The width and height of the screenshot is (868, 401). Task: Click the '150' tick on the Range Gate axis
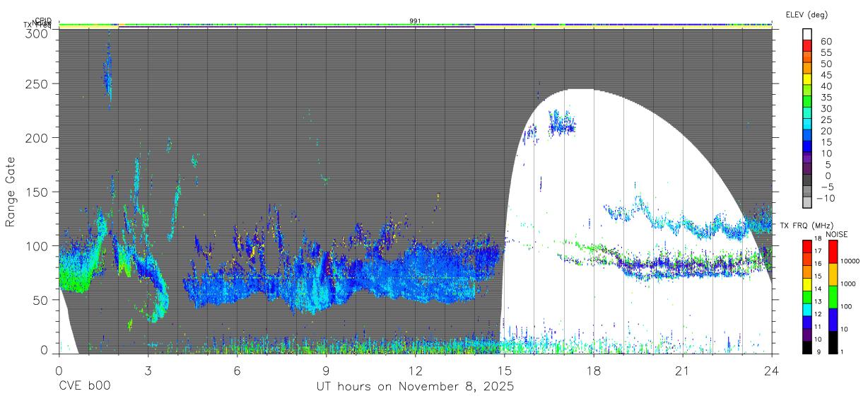click(x=38, y=192)
